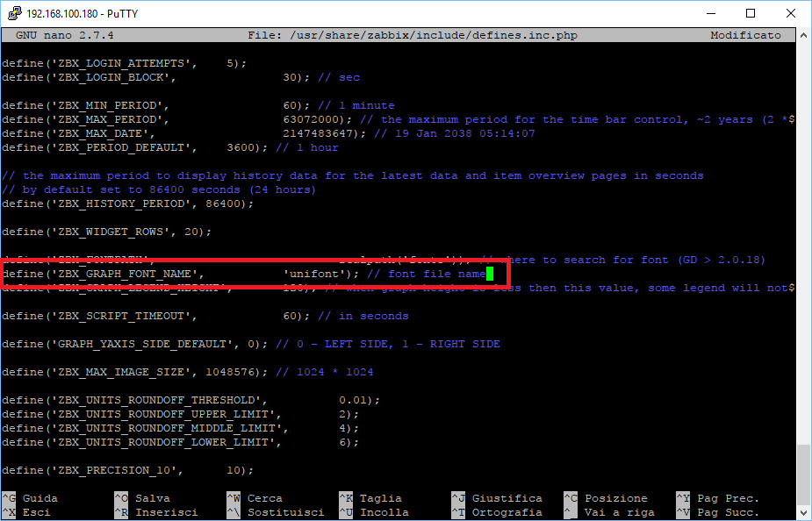The height and width of the screenshot is (521, 812).
Task: Close the PuTTY window
Action: (790, 13)
